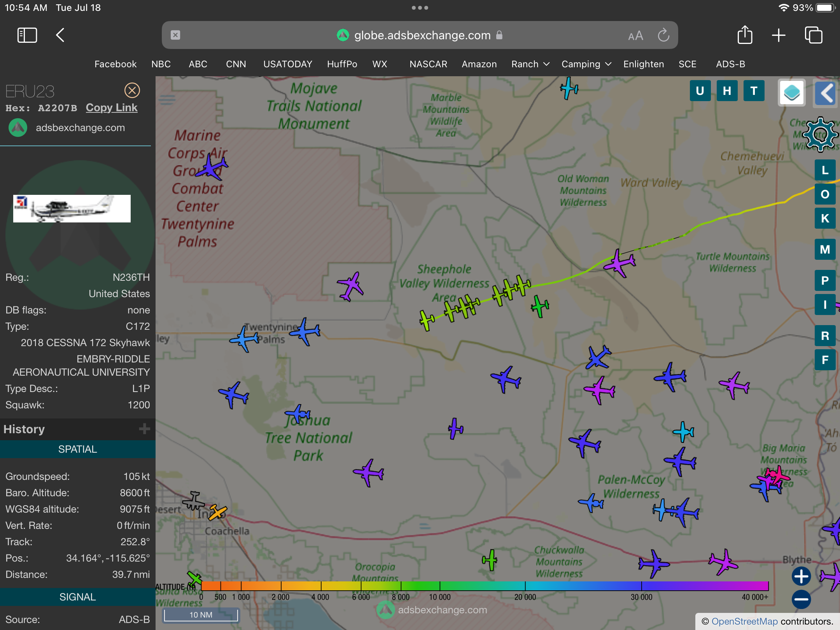Zoom in on the map

tap(801, 576)
